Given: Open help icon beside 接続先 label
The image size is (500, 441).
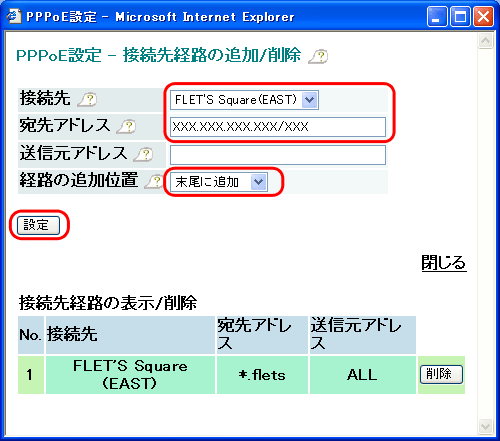Looking at the screenshot, I should [87, 100].
